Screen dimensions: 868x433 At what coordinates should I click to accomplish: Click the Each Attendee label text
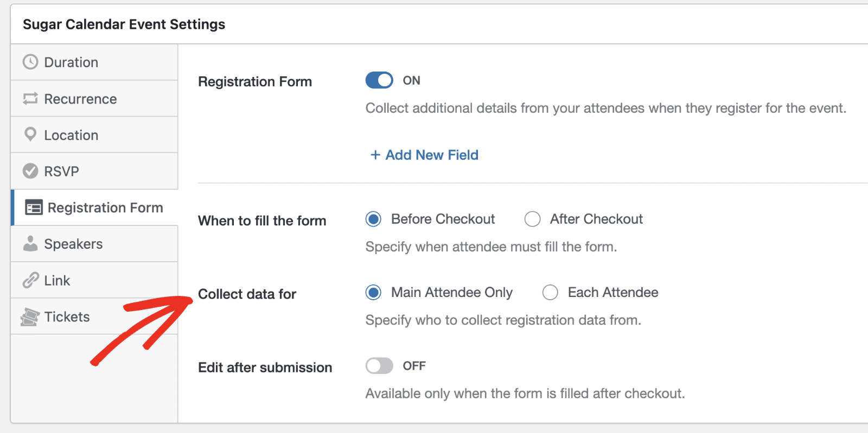pos(613,293)
